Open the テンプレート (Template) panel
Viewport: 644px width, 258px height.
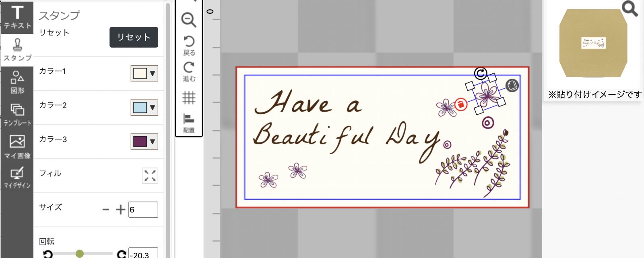[x=17, y=114]
